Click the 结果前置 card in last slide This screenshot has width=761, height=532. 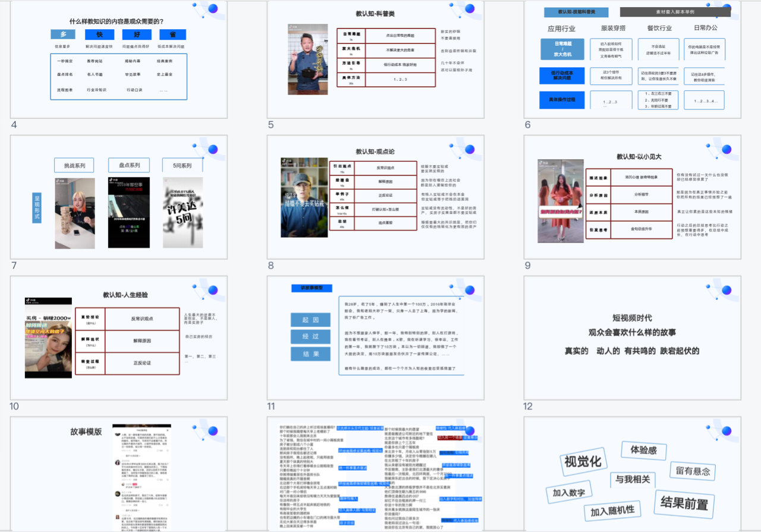(x=684, y=503)
